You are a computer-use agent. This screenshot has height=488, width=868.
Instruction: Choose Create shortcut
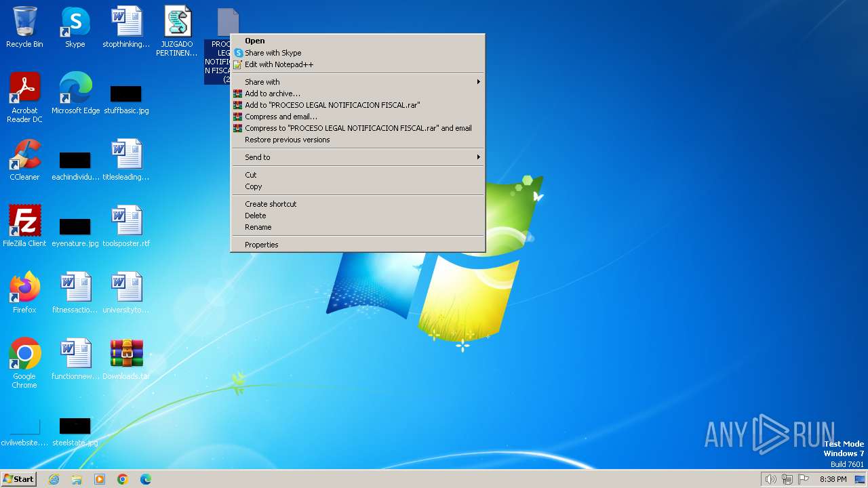358,204
